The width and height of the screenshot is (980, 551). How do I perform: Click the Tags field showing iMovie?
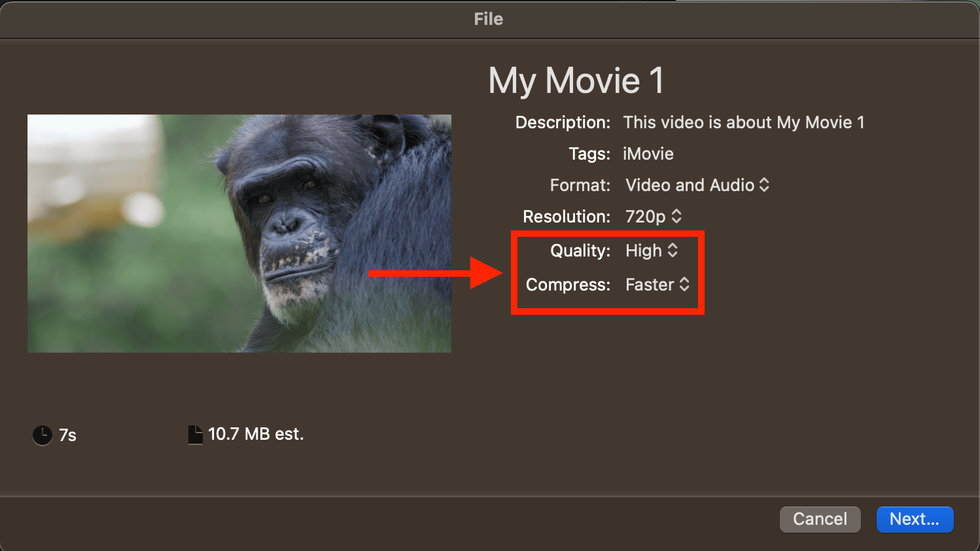point(647,154)
